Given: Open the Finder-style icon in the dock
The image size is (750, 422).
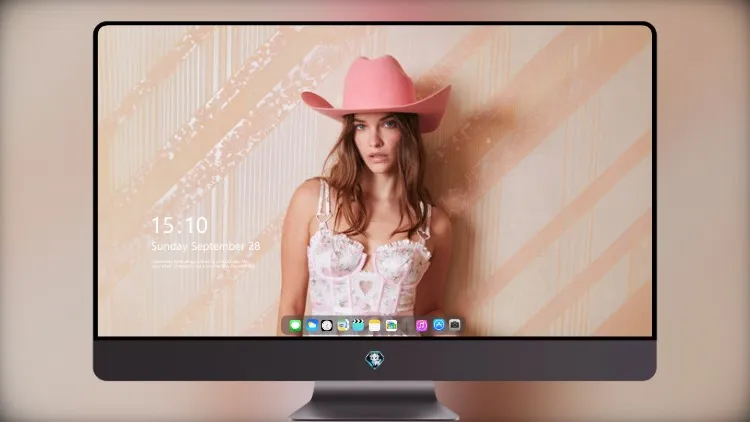Looking at the screenshot, I should (343, 326).
